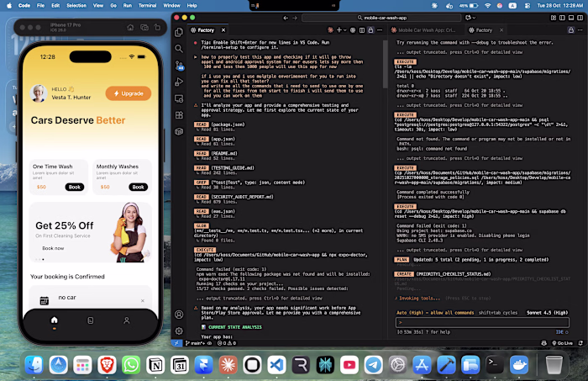
Task: Open Source Control view in activity bar
Action: point(179,66)
